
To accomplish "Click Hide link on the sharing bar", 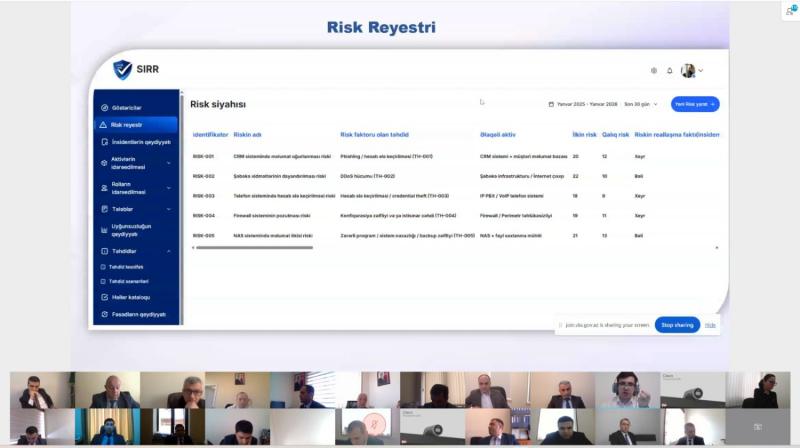I will point(710,325).
